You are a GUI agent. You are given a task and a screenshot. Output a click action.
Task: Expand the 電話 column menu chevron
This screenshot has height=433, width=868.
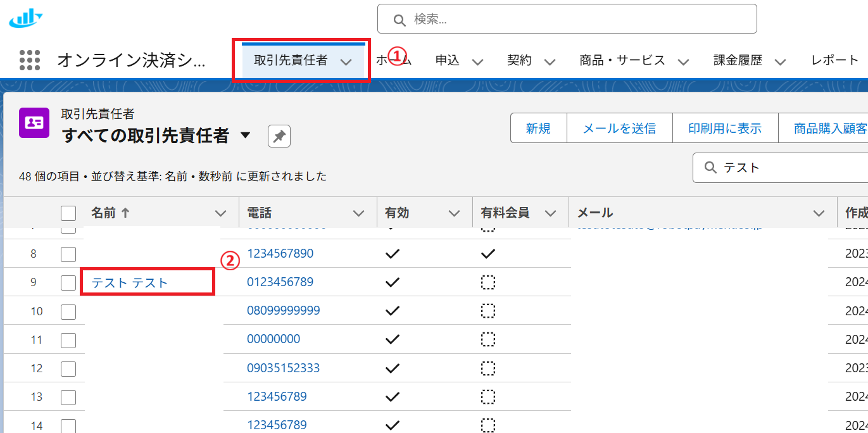point(358,213)
